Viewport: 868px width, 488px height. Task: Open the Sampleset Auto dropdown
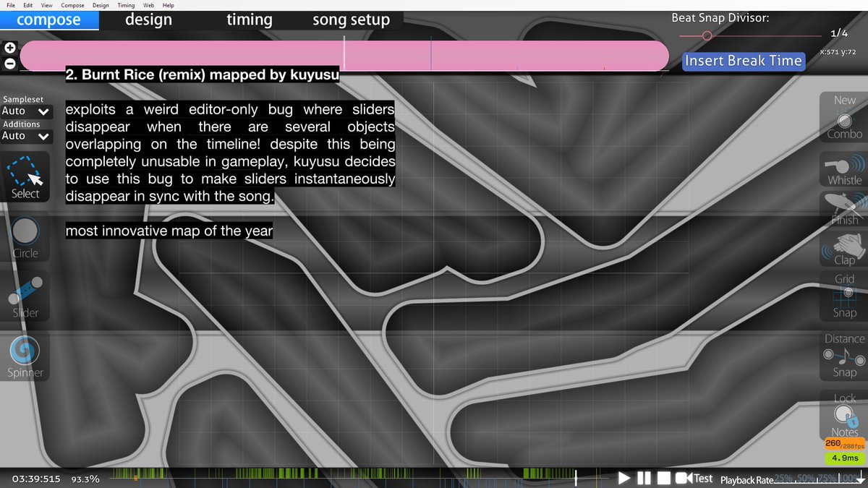26,111
